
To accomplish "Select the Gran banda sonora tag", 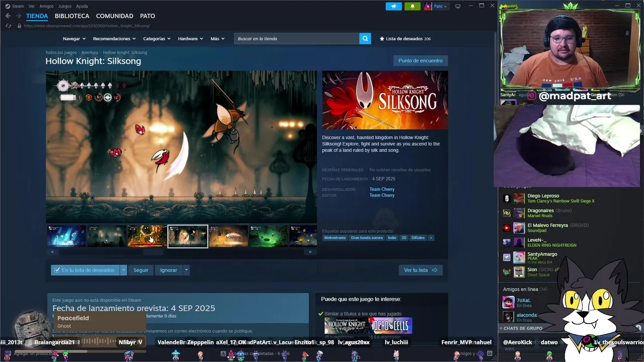I will [x=367, y=238].
